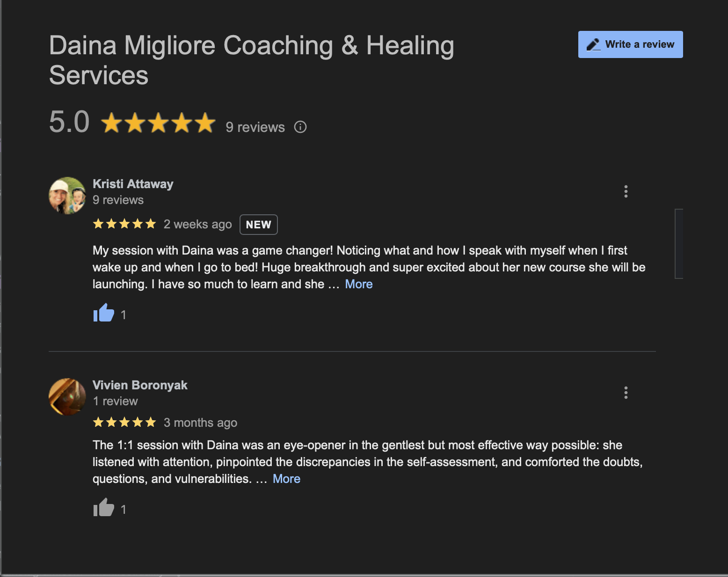The width and height of the screenshot is (728, 577).
Task: Click the scrollbar thumb on the right
Action: point(679,244)
